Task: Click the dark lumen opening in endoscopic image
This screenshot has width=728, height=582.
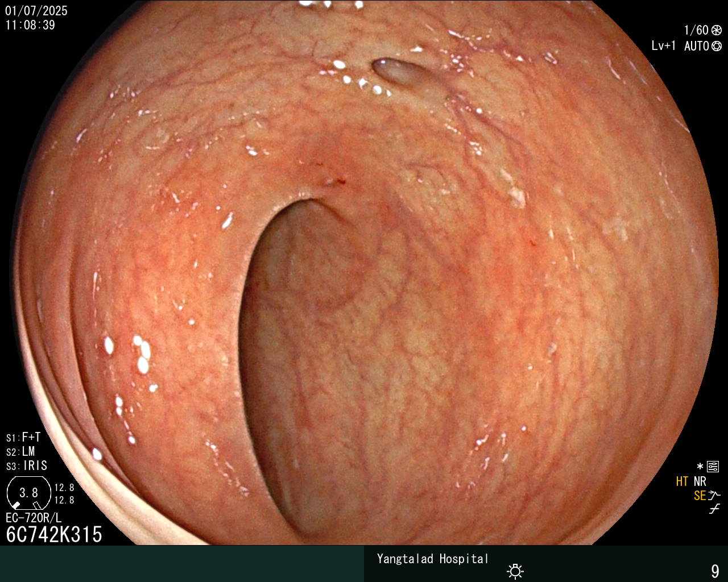Action: [296, 364]
